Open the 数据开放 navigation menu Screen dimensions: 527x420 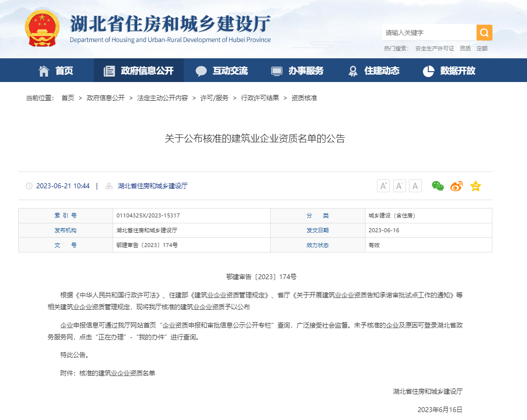(x=458, y=71)
